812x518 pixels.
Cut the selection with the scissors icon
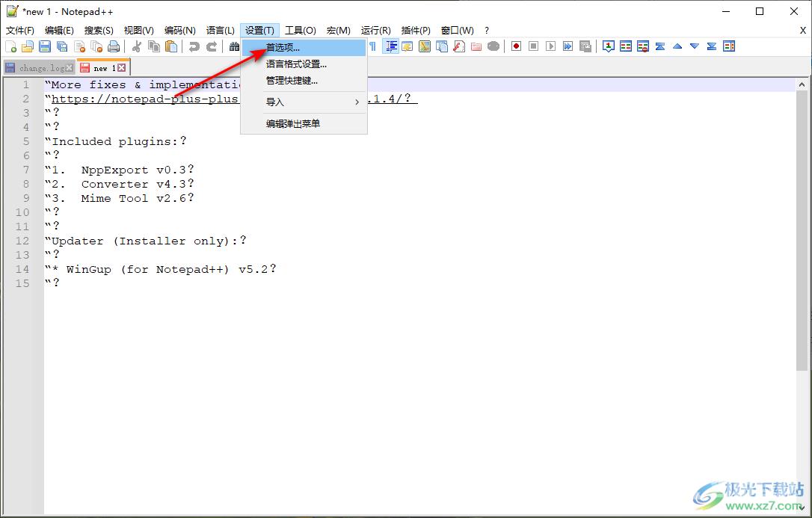(x=137, y=46)
